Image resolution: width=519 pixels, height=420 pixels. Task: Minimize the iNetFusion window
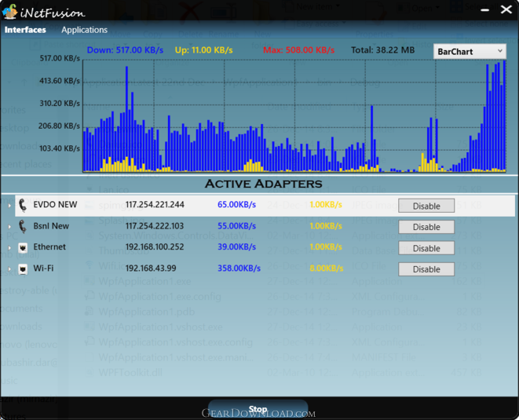[x=485, y=10]
